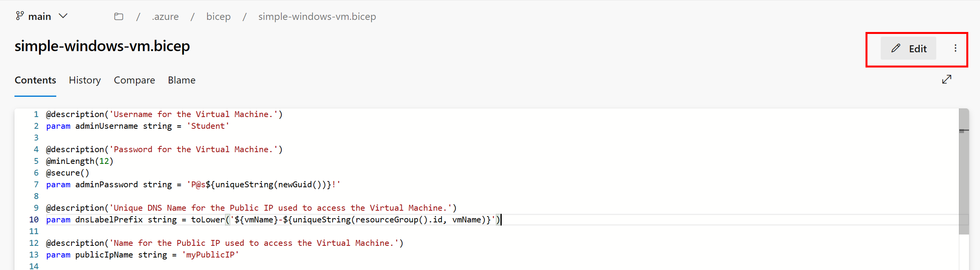Click line number 10 in gutter
Image resolution: width=980 pixels, height=270 pixels.
click(34, 220)
